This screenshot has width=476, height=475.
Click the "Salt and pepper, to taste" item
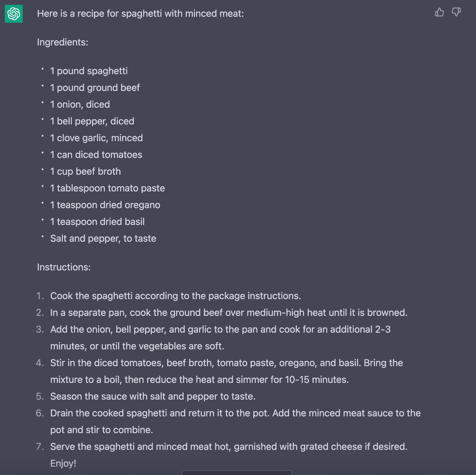click(103, 238)
